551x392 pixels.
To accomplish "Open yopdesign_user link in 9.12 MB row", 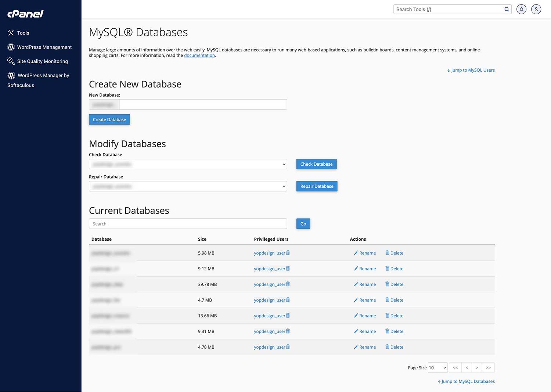I will click(270, 269).
